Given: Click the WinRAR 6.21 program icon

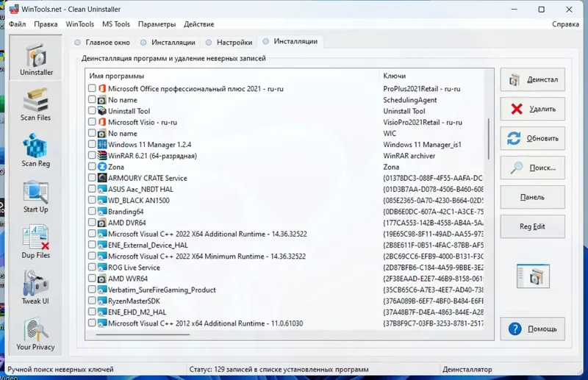Looking at the screenshot, I should [102, 156].
